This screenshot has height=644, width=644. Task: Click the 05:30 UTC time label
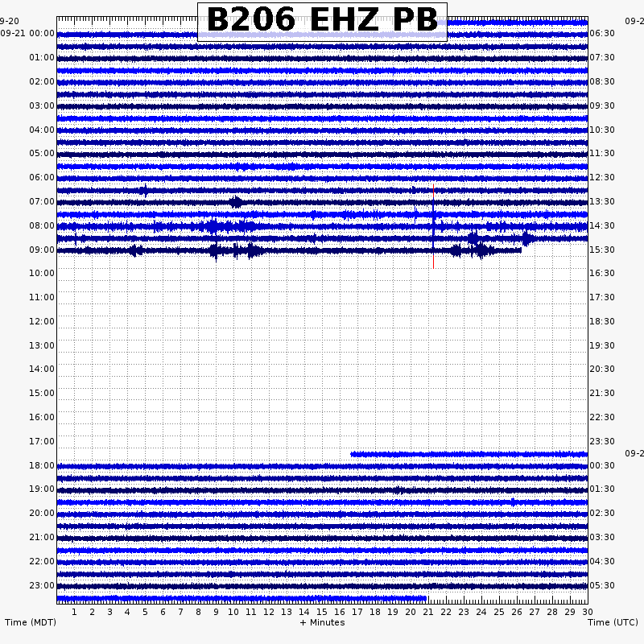click(x=602, y=586)
